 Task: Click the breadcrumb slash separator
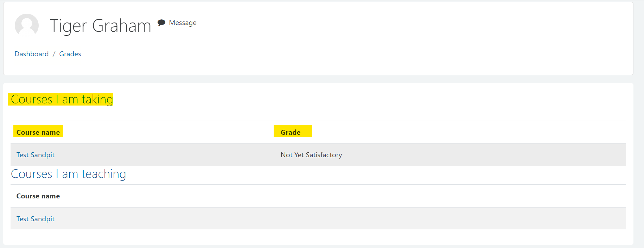pyautogui.click(x=54, y=54)
